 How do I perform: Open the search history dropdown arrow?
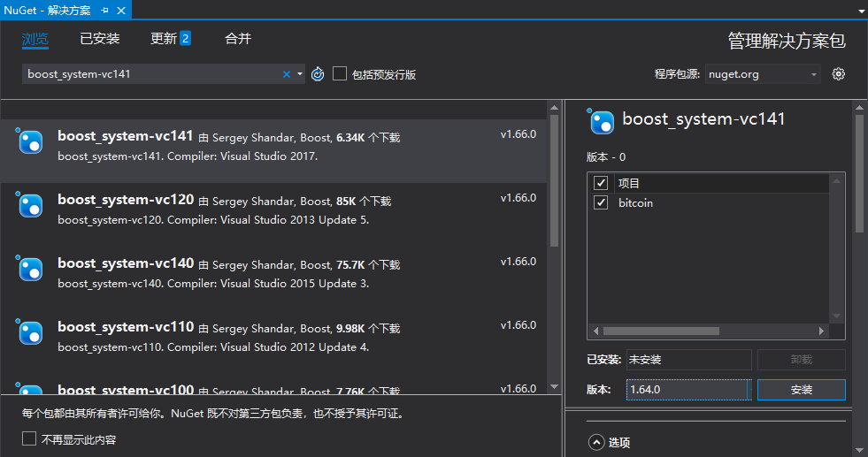[299, 74]
